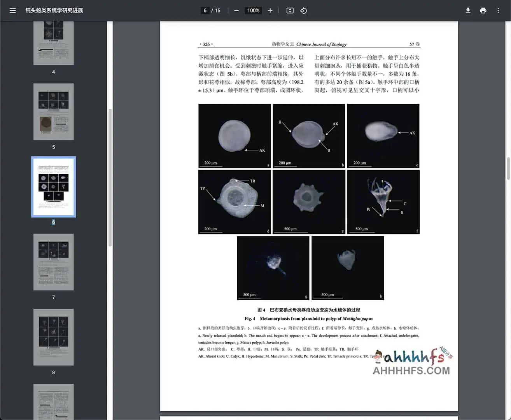Click the page number input field
This screenshot has width=511, height=420.
point(205,10)
